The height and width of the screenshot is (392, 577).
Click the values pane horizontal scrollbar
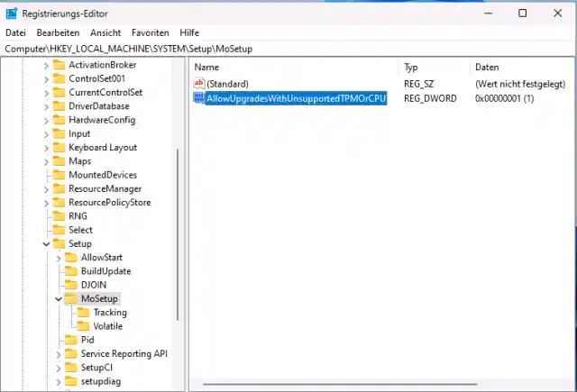(x=340, y=384)
